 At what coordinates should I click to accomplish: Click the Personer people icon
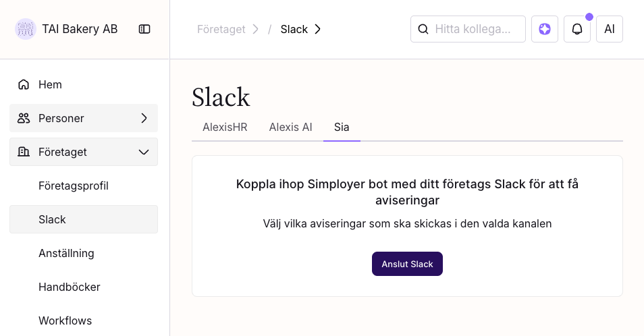click(x=24, y=118)
